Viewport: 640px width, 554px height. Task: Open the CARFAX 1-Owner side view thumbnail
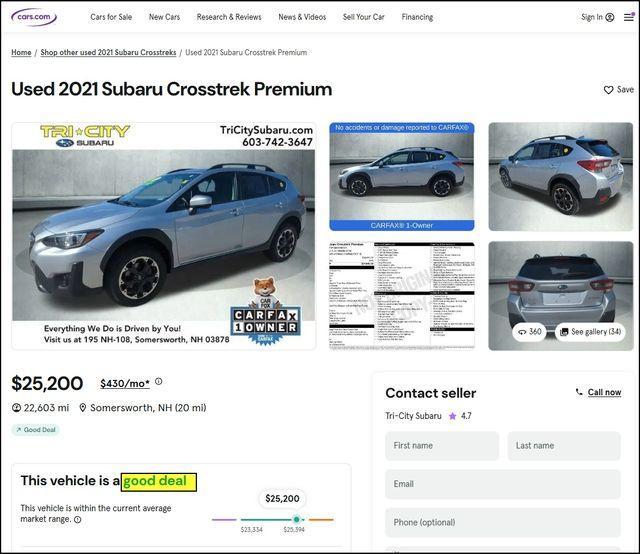(402, 176)
